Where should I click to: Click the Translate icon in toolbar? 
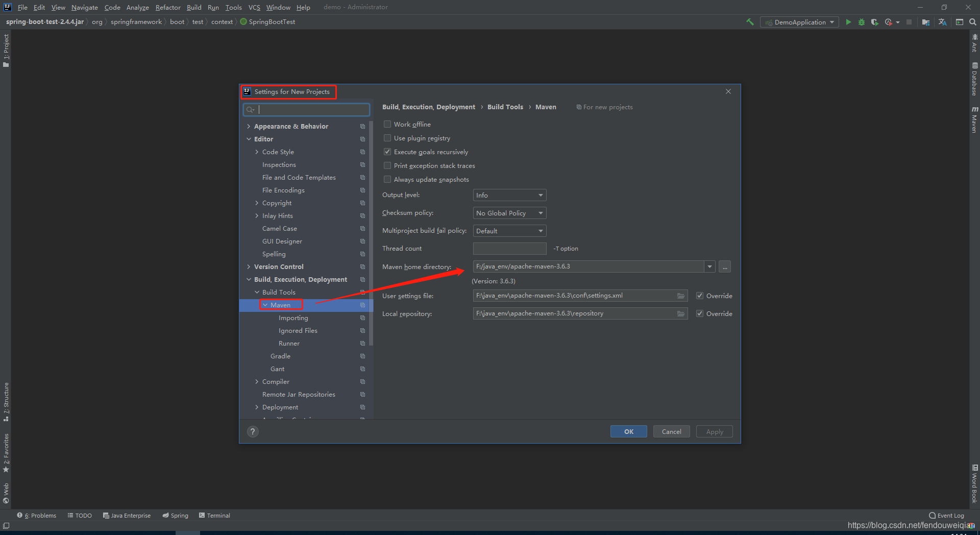pos(942,22)
